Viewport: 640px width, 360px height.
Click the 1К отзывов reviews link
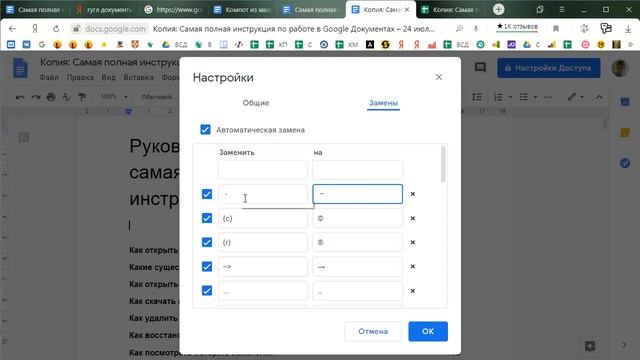518,27
